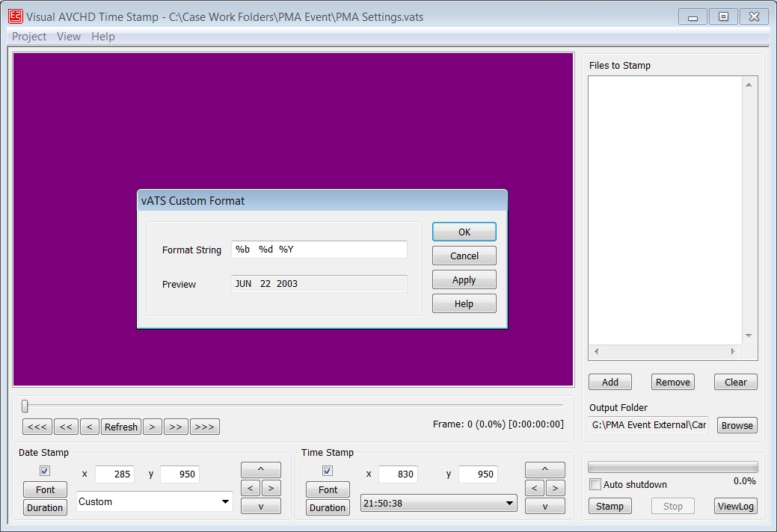Click inside the Files to Stamp list box
Viewport: 777px width, 532px height.
[x=666, y=210]
